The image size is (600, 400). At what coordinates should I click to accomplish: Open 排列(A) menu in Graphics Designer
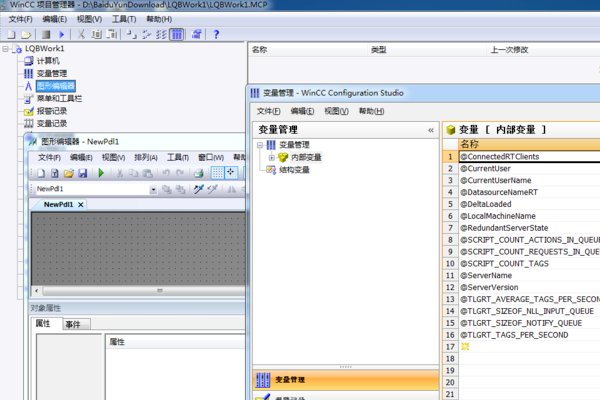(x=146, y=158)
